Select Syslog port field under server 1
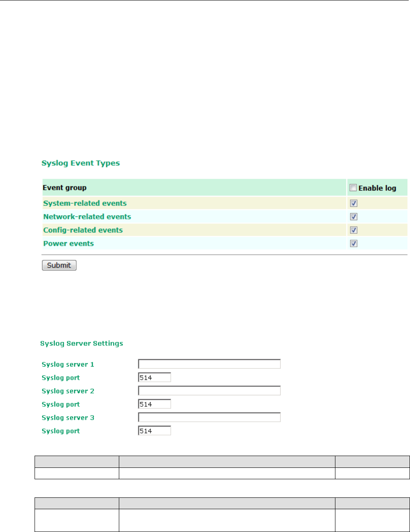The height and width of the screenshot is (532, 410). tap(155, 378)
